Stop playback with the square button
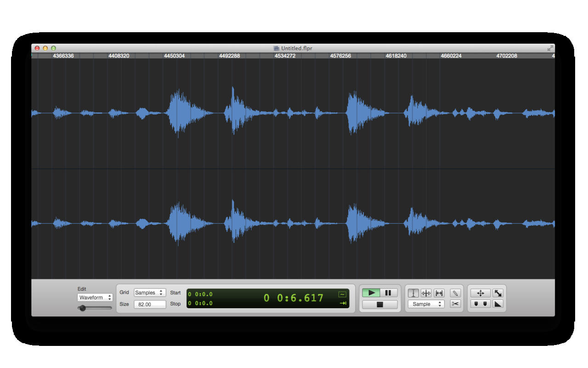588x368 pixels. point(379,305)
